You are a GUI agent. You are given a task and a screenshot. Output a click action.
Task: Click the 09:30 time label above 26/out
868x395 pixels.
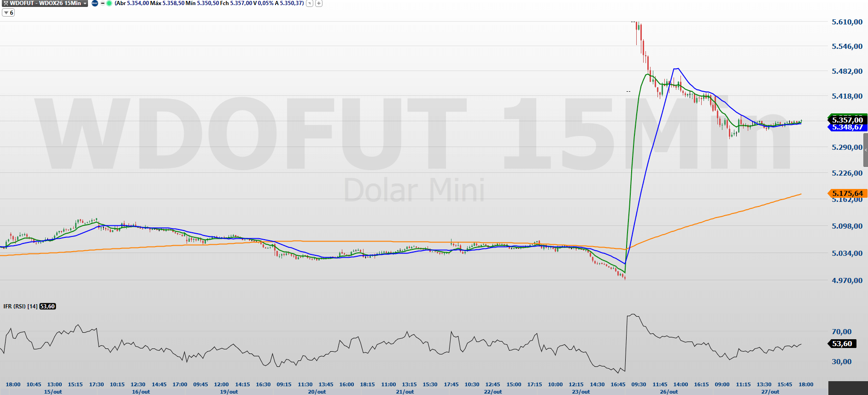point(639,384)
